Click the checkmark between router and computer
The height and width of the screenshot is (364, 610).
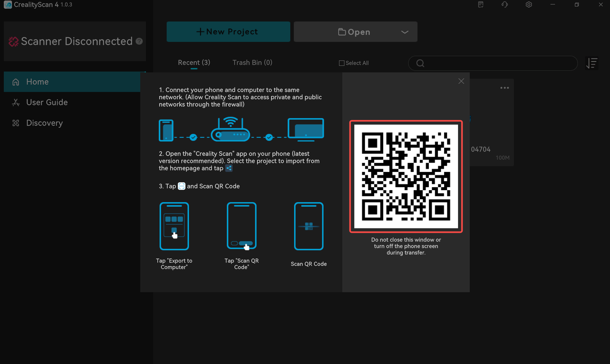point(269,137)
